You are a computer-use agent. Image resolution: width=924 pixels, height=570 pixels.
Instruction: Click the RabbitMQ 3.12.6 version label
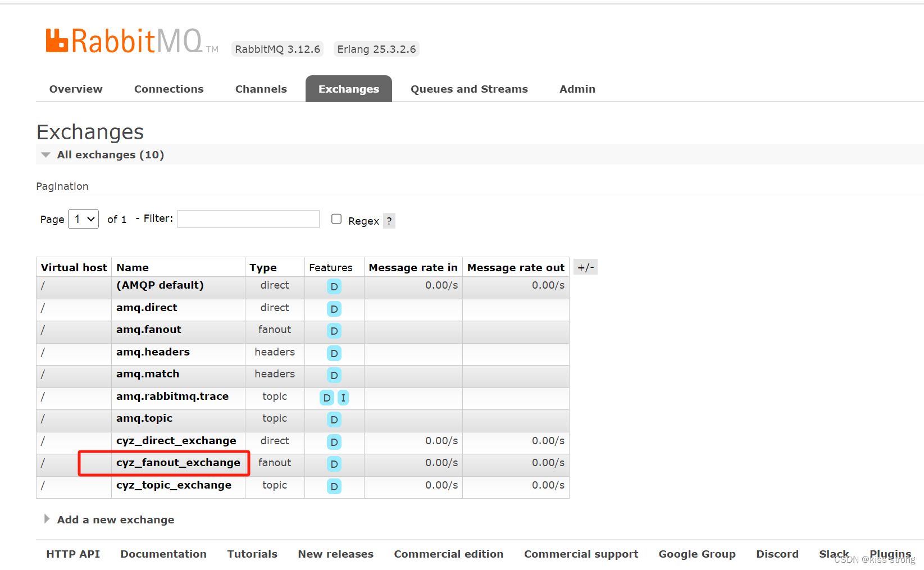pos(277,49)
